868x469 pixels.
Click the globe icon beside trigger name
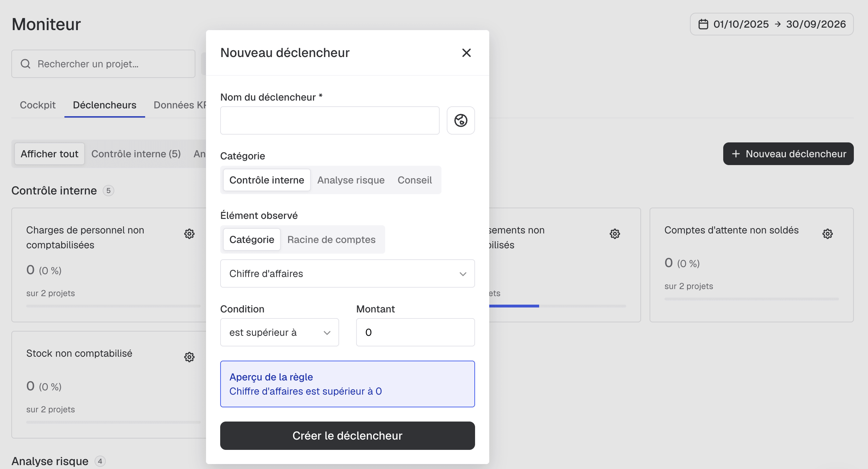pyautogui.click(x=461, y=120)
